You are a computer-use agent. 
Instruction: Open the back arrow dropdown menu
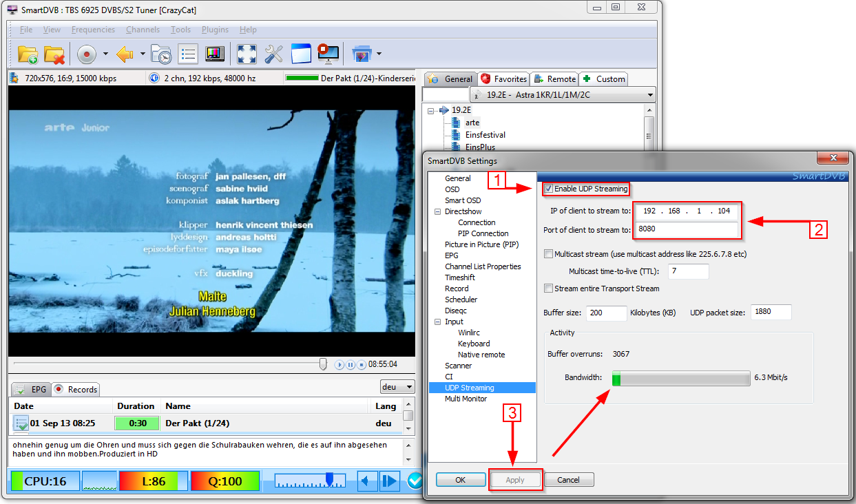[143, 54]
